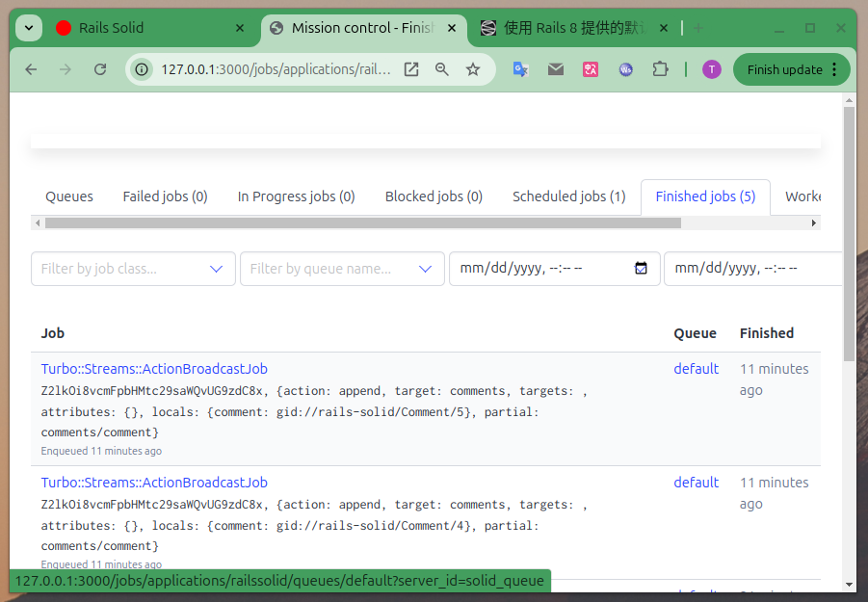The height and width of the screenshot is (602, 868).
Task: Open the first Turbo::Streams::ActionBroadcastJob link
Action: coord(154,369)
